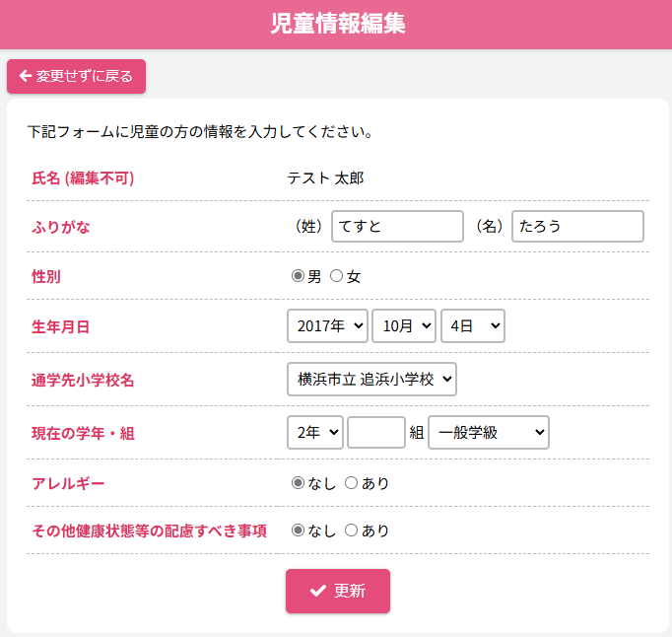Click the back arrow icon

26,76
